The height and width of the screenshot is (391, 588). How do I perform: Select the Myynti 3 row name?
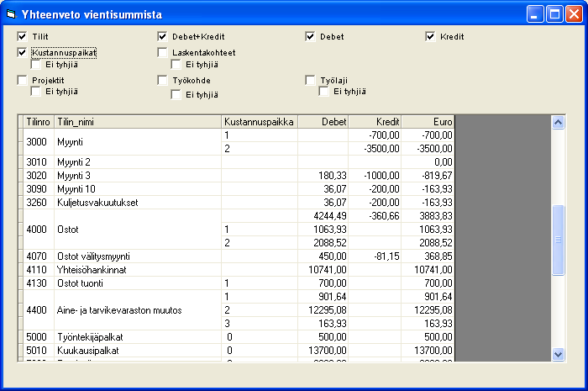[x=138, y=176]
